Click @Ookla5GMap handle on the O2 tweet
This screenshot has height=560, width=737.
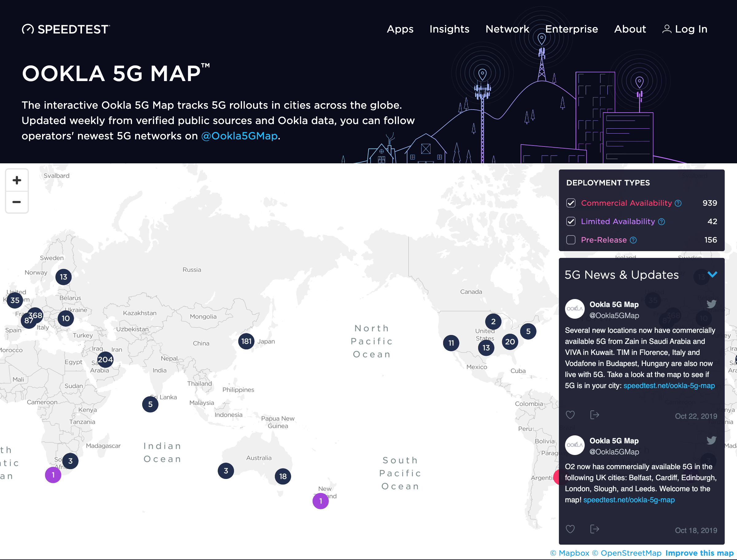[x=614, y=452]
